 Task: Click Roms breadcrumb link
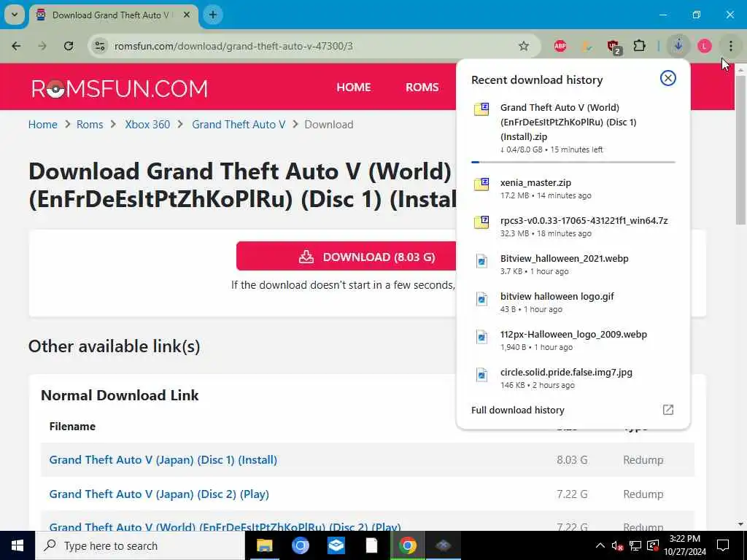(90, 124)
